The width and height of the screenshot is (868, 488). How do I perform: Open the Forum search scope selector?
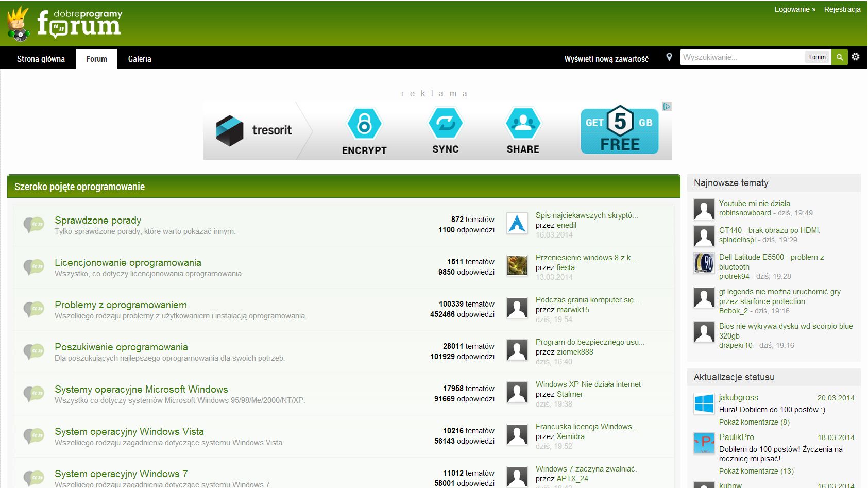tap(818, 57)
